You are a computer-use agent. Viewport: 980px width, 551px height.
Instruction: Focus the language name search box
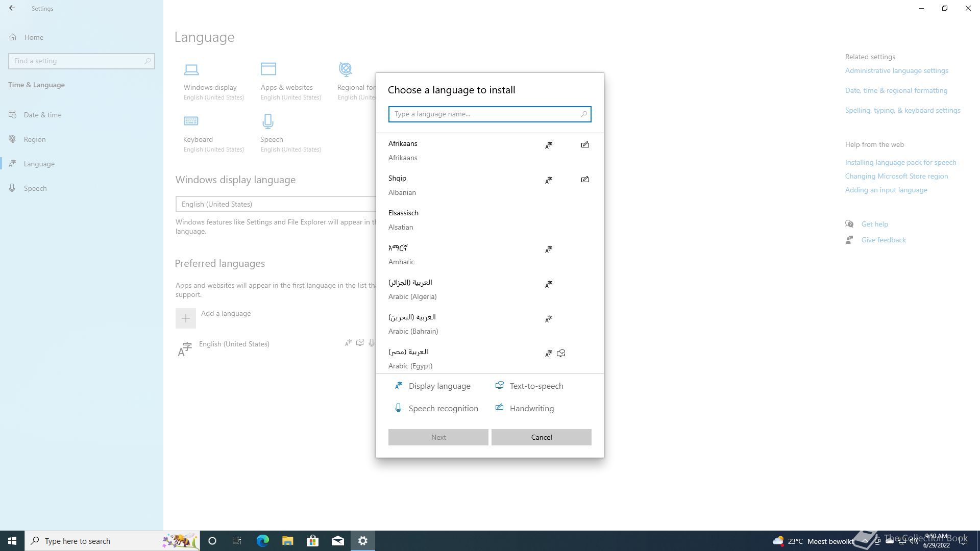485,114
